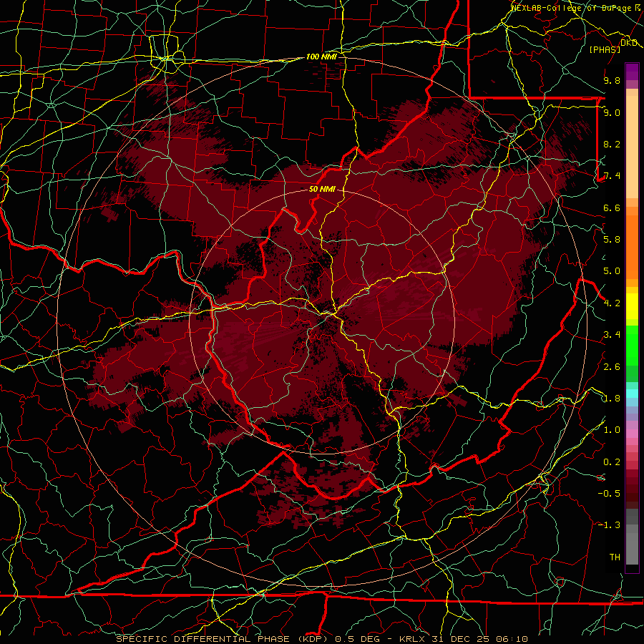
Task: Click the -1.3 value on the color scale
Action: [x=609, y=525]
